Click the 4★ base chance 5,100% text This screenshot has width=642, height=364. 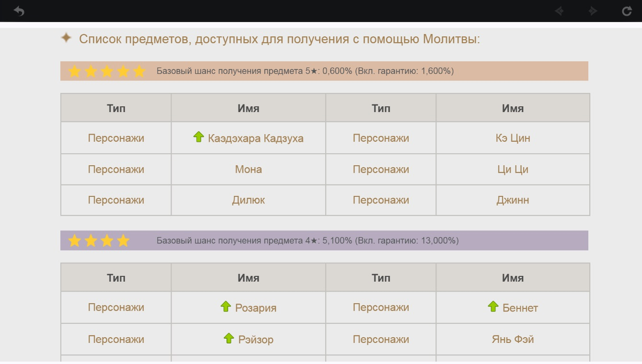click(308, 241)
